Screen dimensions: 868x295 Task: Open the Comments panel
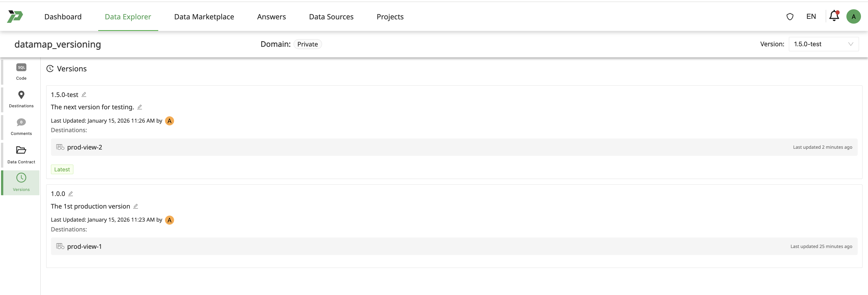(21, 127)
